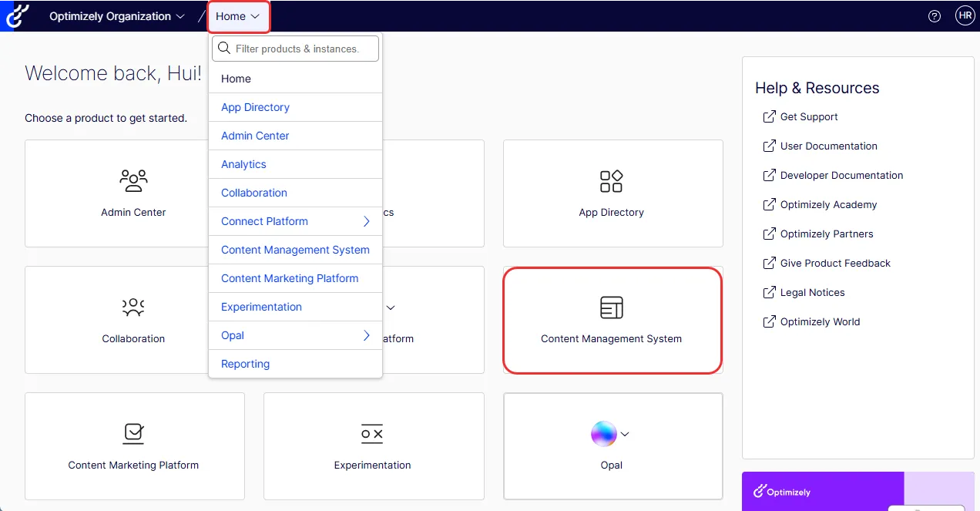Open the HR user avatar menu
This screenshot has width=980, height=511.
pyautogui.click(x=965, y=15)
